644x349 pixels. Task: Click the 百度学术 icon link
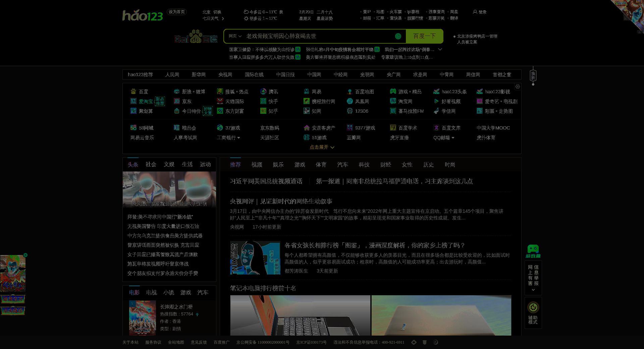click(393, 128)
